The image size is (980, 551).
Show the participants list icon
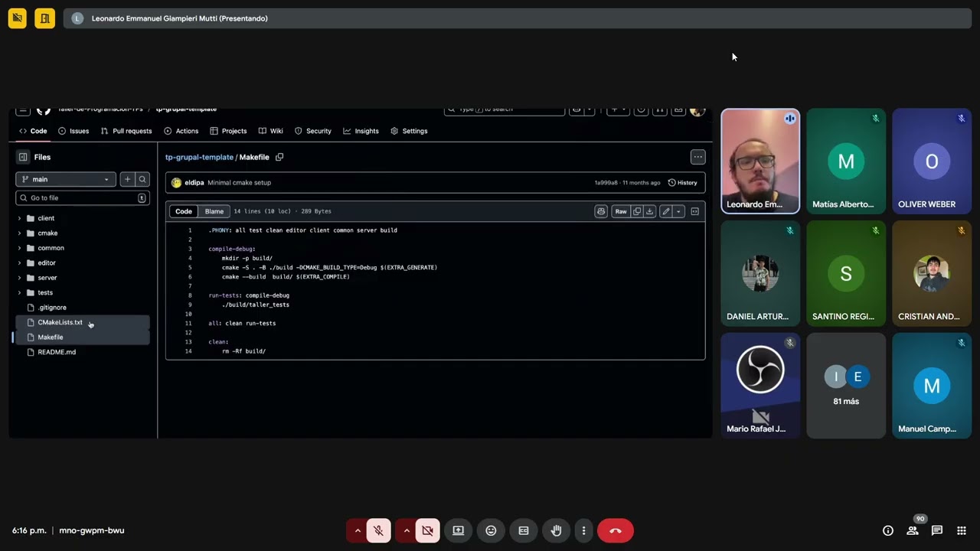pyautogui.click(x=913, y=530)
